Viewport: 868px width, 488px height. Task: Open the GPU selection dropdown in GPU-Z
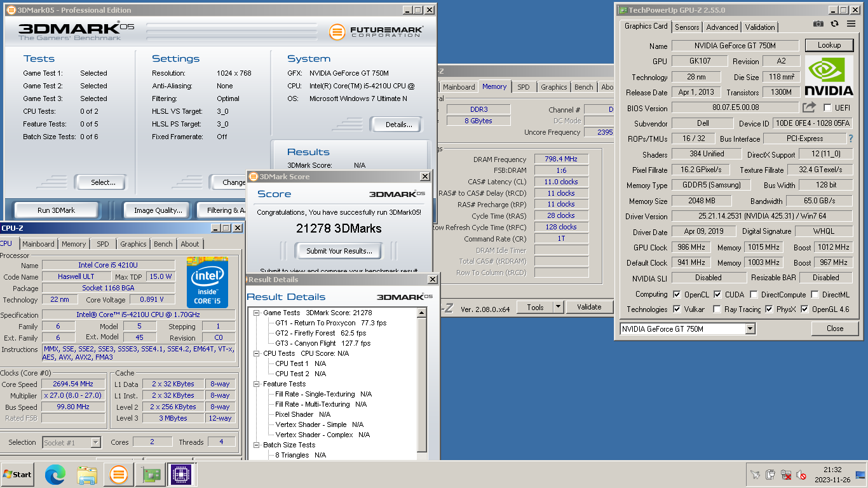click(x=750, y=329)
